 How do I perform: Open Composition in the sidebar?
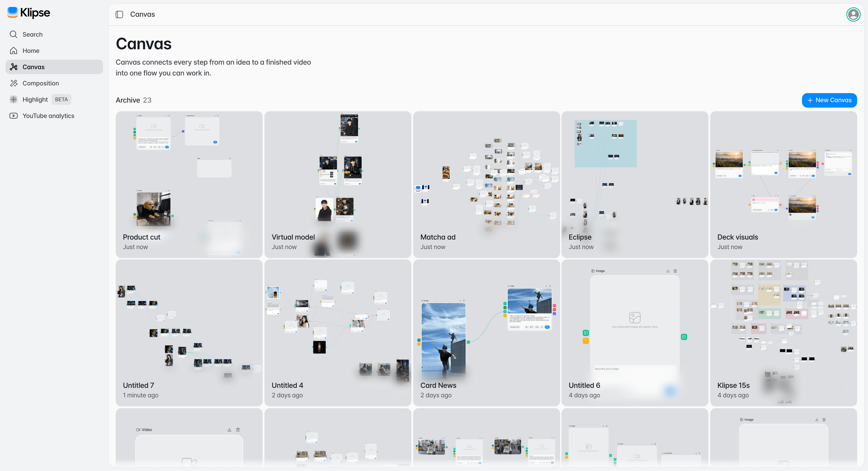54,83
